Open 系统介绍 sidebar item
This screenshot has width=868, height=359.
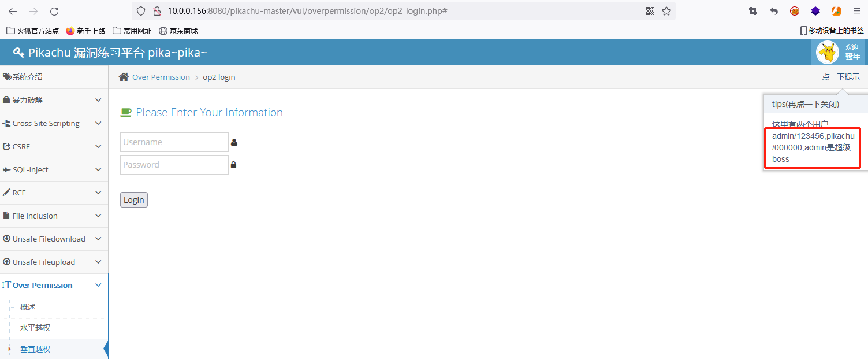pyautogui.click(x=54, y=77)
